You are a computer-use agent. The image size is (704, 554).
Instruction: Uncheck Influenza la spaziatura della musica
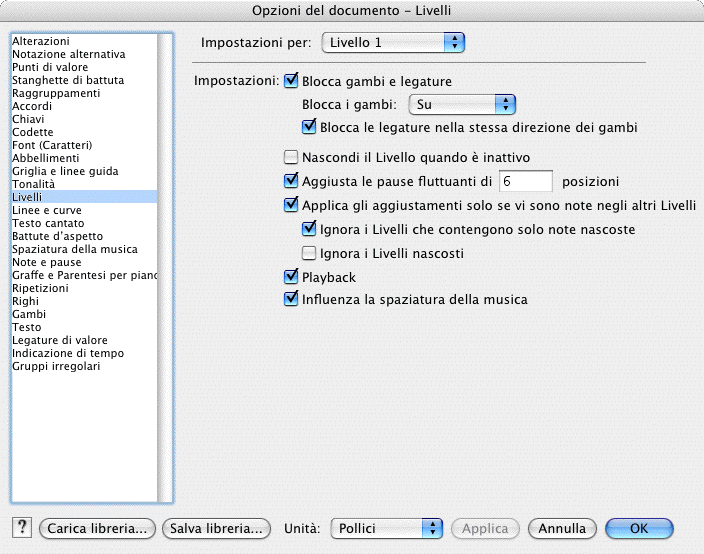coord(292,299)
